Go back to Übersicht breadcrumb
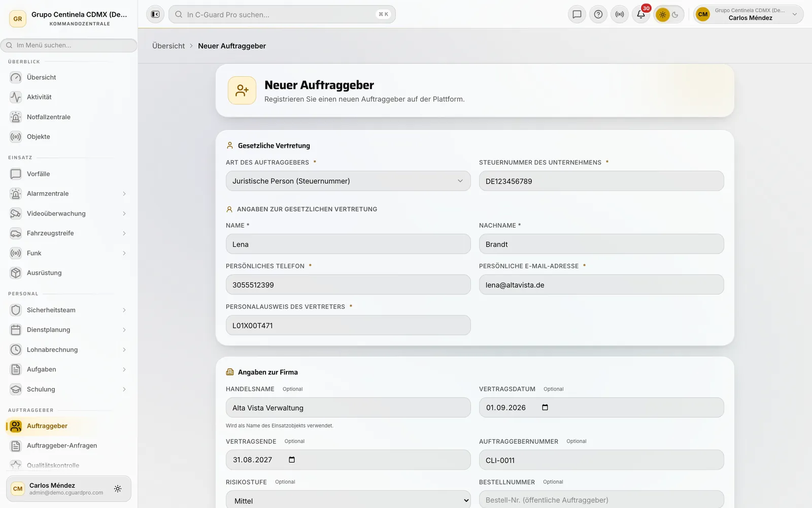812x508 pixels. (x=168, y=46)
